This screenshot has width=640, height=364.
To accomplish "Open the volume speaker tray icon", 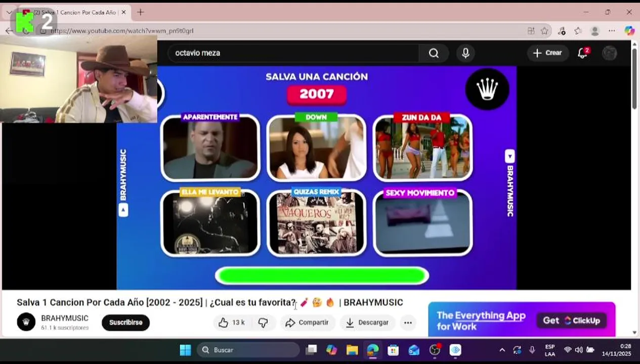I will tap(579, 350).
